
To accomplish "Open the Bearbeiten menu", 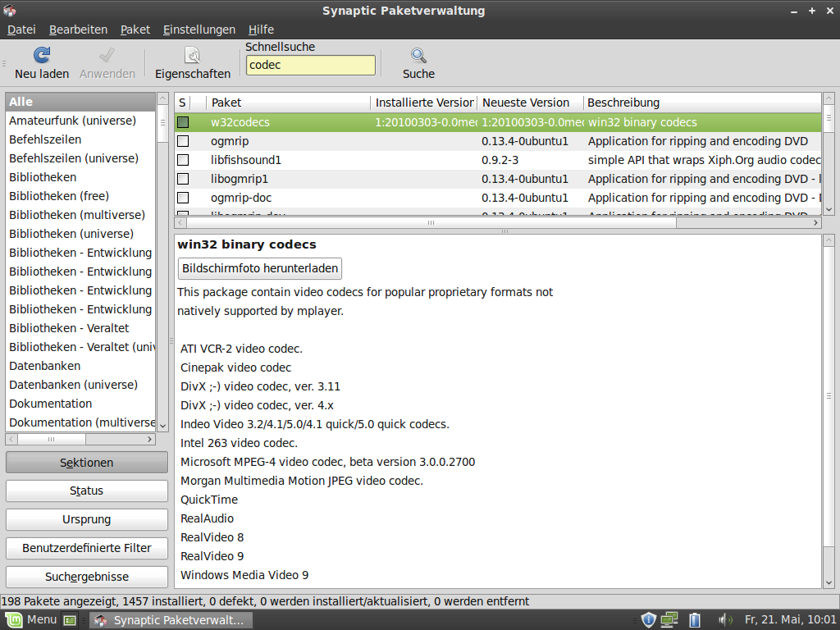I will point(78,29).
